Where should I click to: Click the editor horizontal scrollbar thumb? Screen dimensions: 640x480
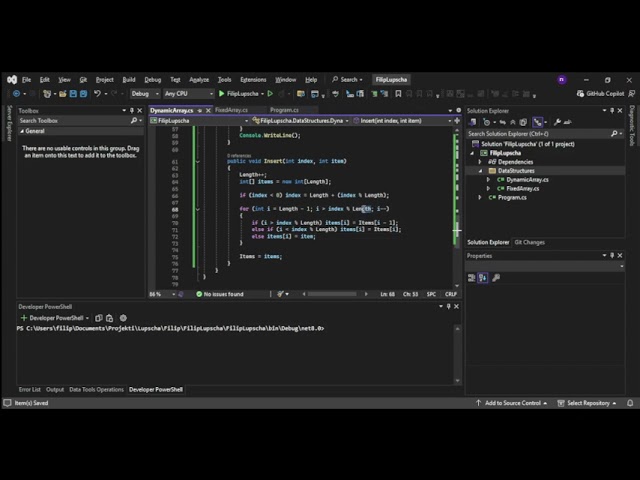click(332, 294)
